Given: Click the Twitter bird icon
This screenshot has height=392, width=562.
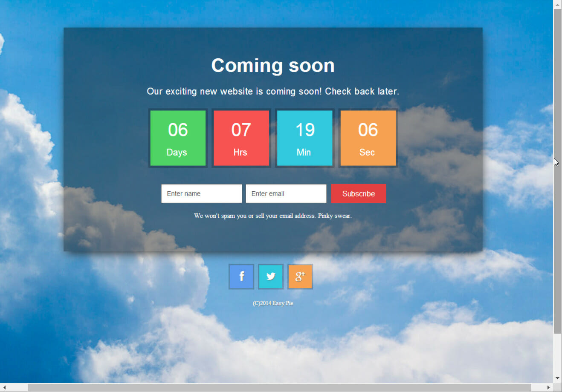Looking at the screenshot, I should pyautogui.click(x=271, y=277).
